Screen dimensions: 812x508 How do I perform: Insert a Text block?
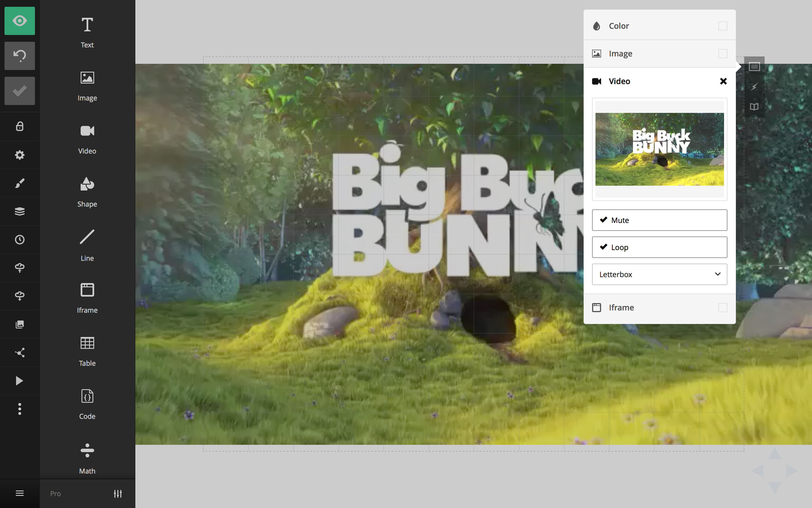click(87, 32)
